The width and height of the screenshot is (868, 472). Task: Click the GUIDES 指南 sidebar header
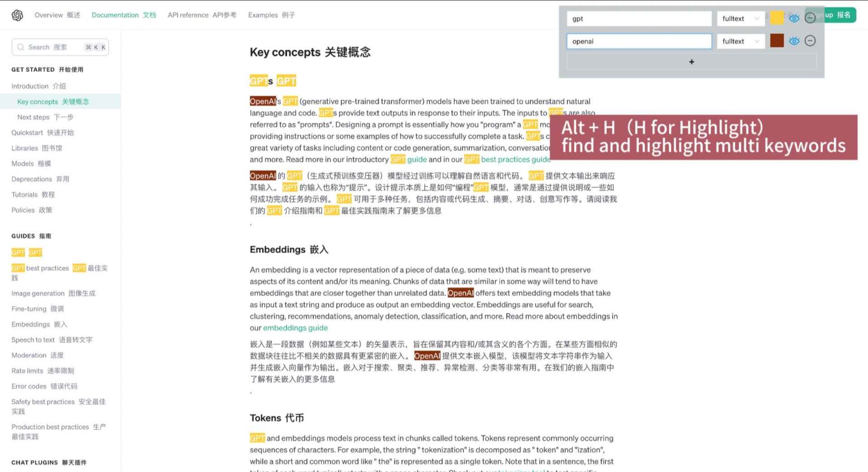click(31, 236)
